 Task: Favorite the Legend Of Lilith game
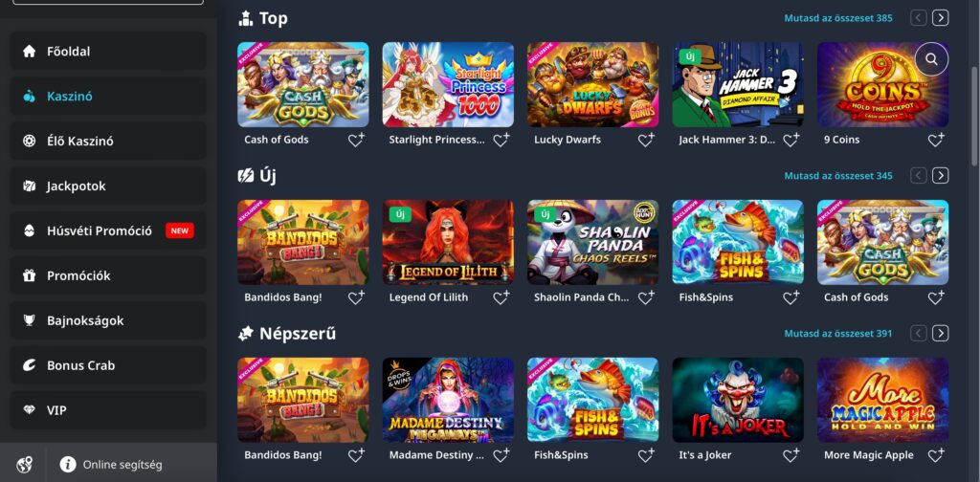click(501, 297)
